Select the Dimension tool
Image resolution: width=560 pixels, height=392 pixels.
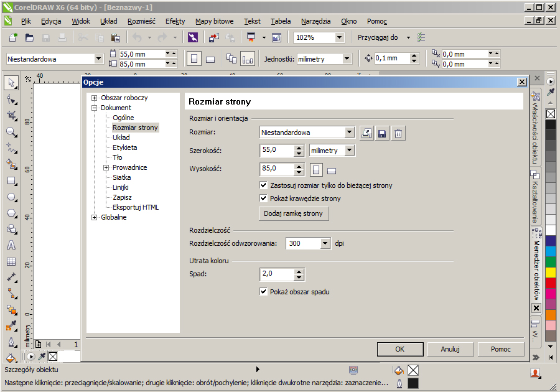click(x=11, y=278)
